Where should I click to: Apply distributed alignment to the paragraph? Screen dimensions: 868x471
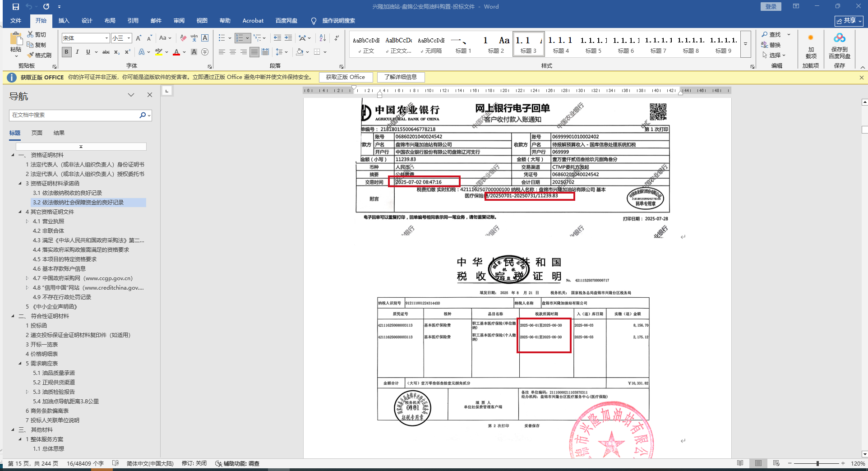265,52
